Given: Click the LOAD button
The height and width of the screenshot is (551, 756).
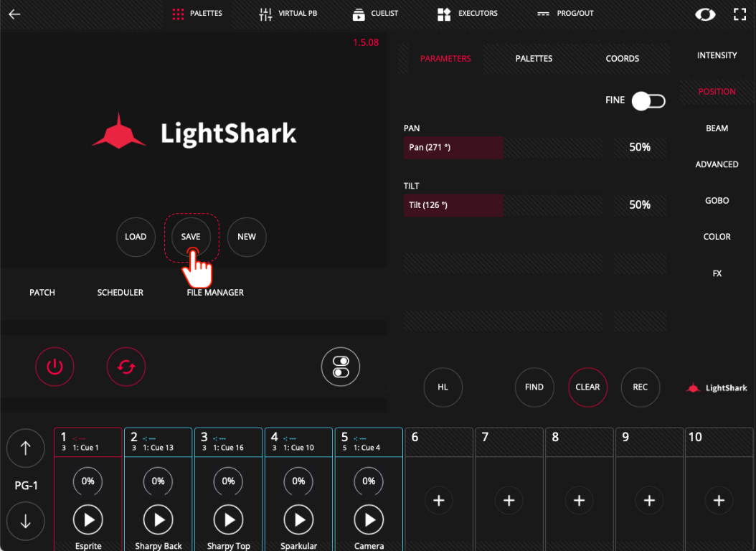Looking at the screenshot, I should pyautogui.click(x=136, y=237).
